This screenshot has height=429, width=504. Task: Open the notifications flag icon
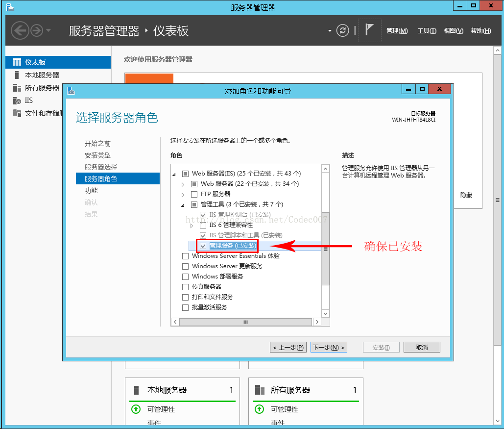369,30
